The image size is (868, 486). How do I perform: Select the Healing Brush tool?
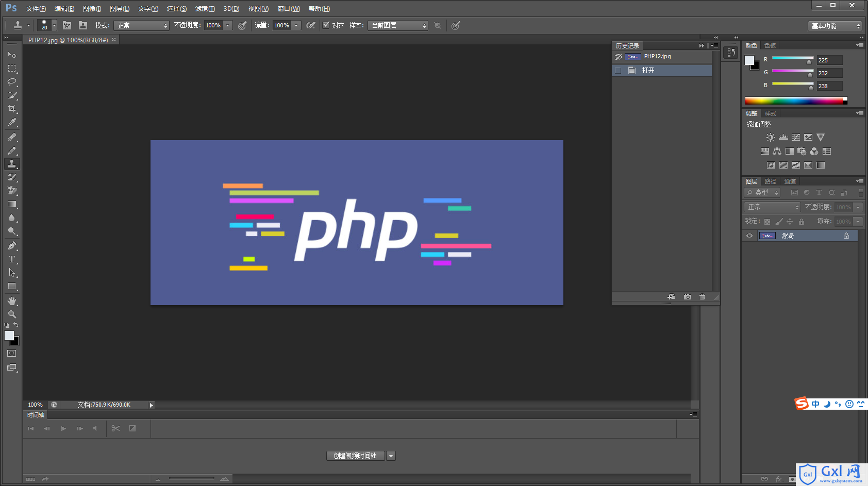tap(11, 137)
